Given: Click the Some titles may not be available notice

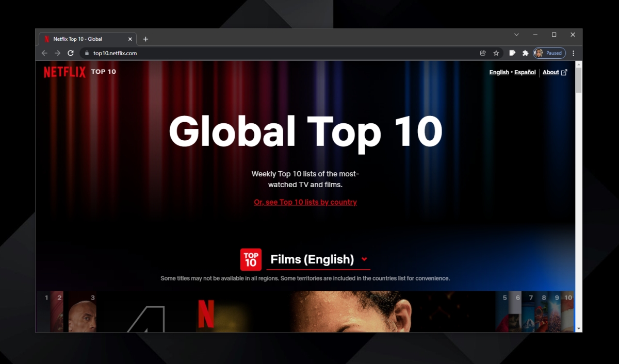Looking at the screenshot, I should pos(305,278).
